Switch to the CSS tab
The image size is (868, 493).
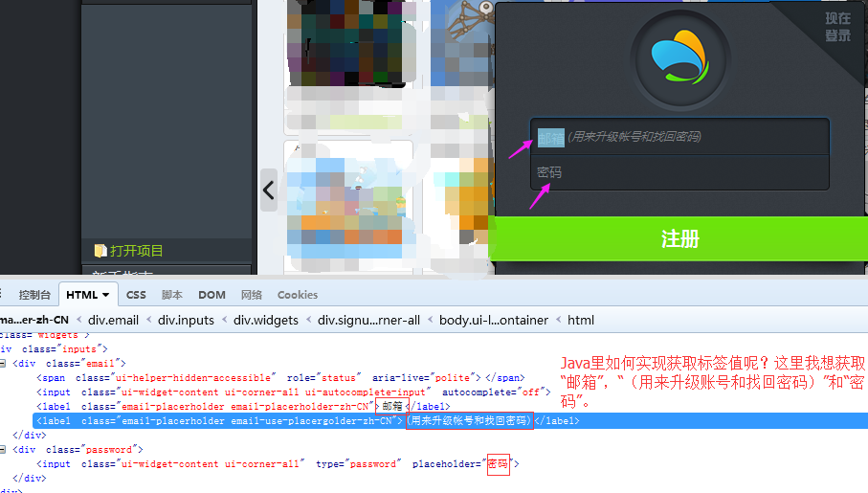point(136,295)
